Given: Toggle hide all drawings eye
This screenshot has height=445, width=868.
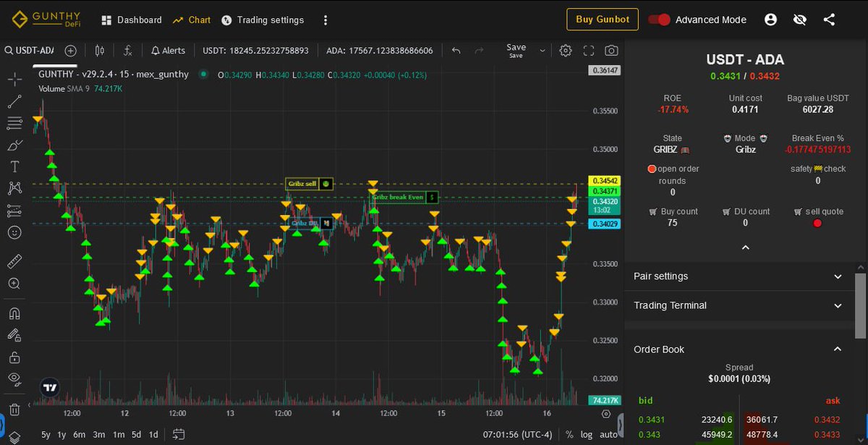Looking at the screenshot, I should pos(14,378).
